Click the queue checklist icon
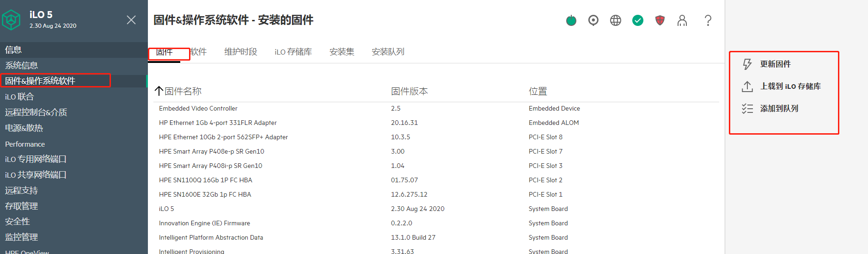This screenshot has height=254, width=868. click(747, 109)
